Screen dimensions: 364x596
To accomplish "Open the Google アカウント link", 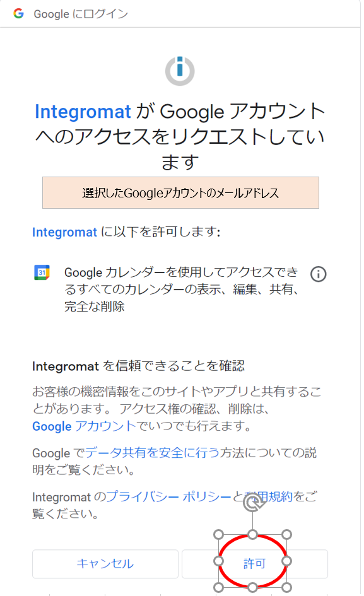I will point(84,426).
